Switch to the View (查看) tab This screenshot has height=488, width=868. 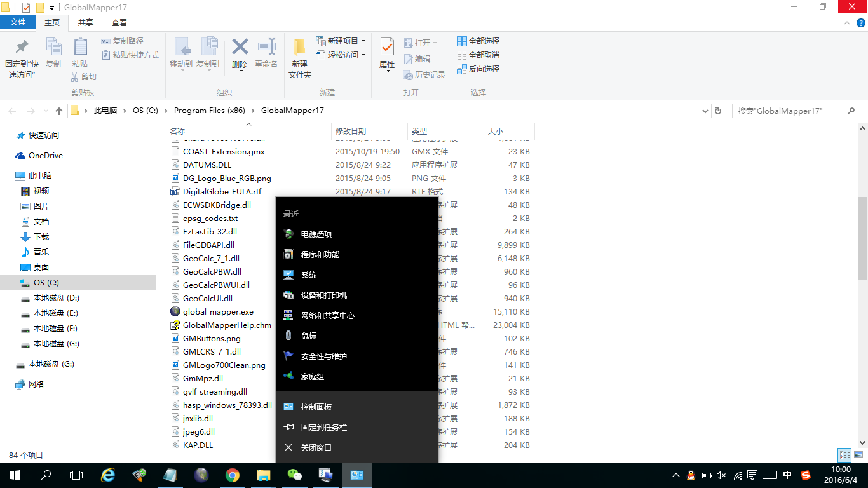click(119, 22)
